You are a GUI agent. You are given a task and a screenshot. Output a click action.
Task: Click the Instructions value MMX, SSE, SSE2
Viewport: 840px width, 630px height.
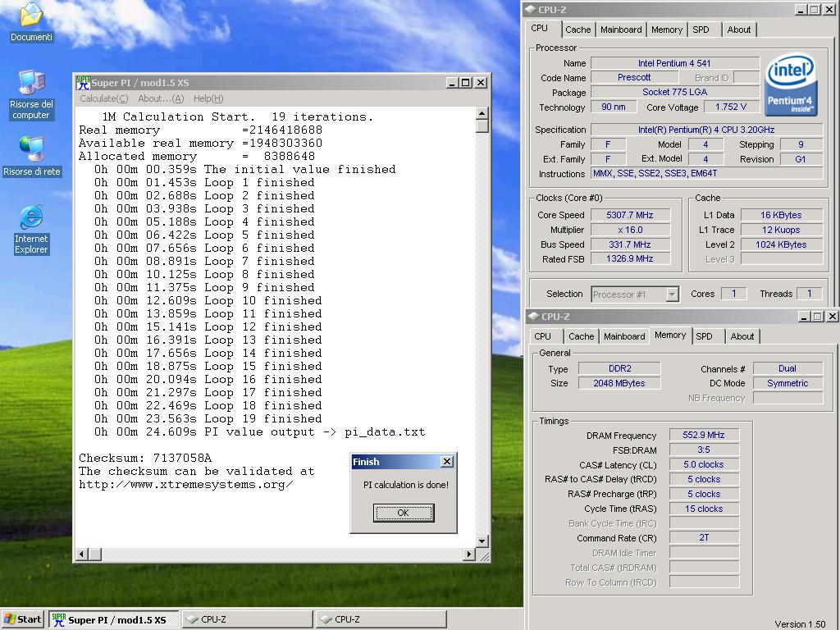click(x=706, y=174)
